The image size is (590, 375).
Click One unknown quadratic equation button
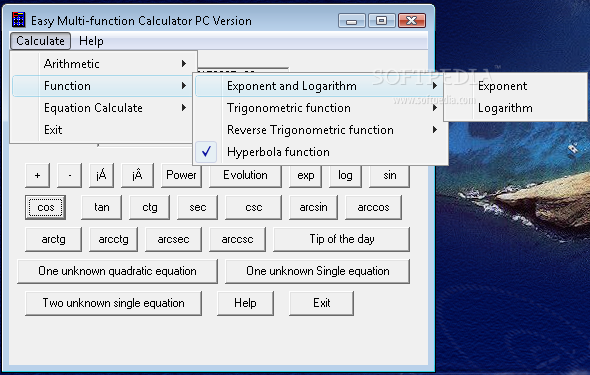tap(117, 271)
